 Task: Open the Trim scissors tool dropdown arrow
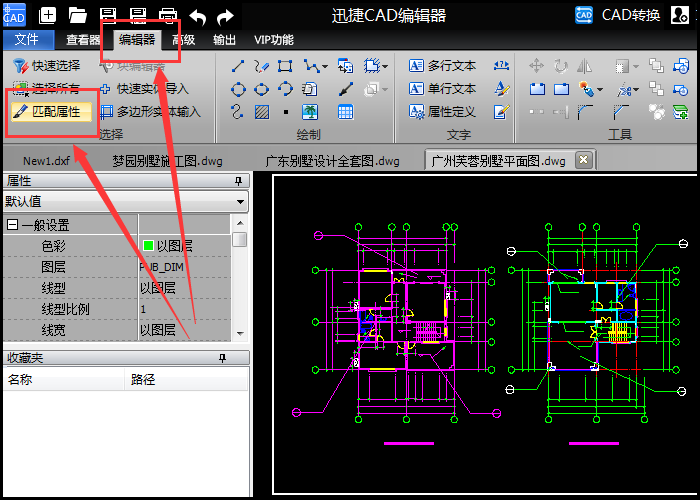pyautogui.click(x=636, y=90)
